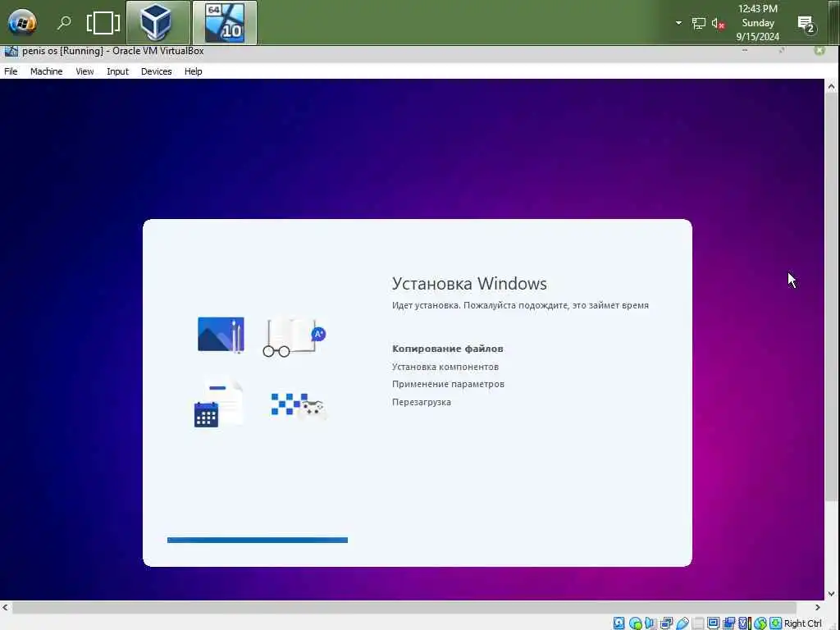The image size is (840, 630).
Task: Click the book and glasses illustration
Action: pos(294,337)
